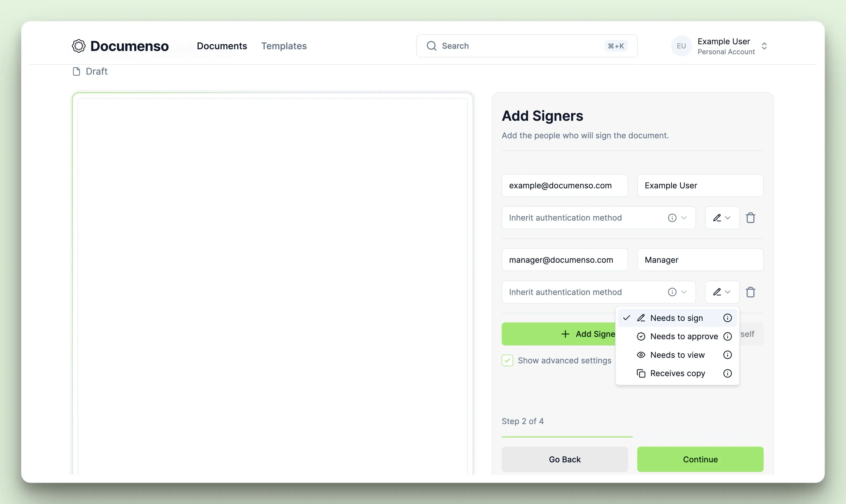
Task: Click the Documenso logo icon top left
Action: pyautogui.click(x=78, y=46)
